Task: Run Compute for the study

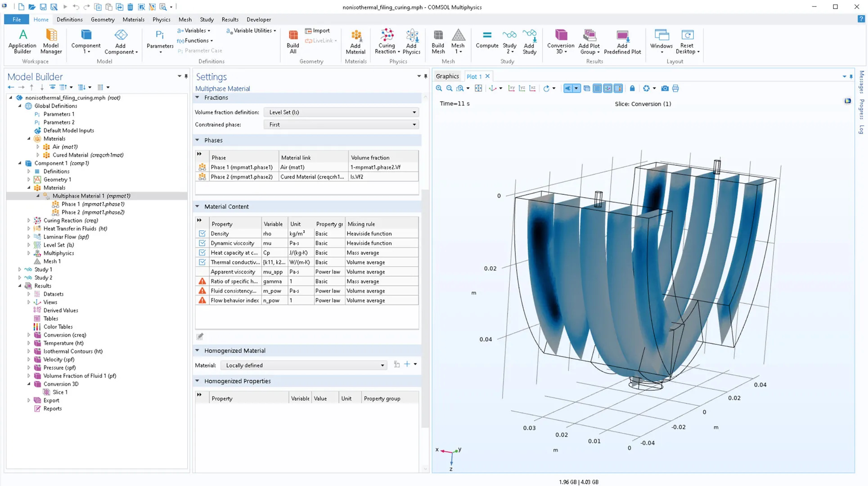Action: (487, 40)
